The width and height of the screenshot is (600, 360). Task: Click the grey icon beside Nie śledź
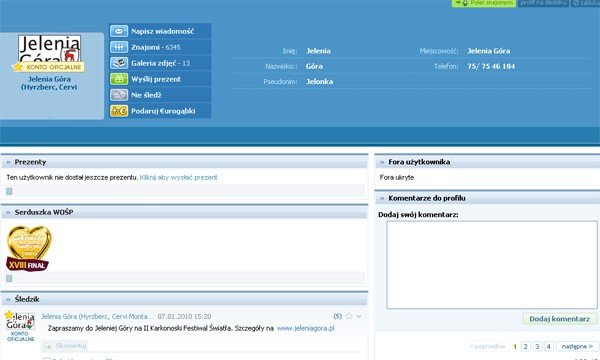tap(119, 95)
